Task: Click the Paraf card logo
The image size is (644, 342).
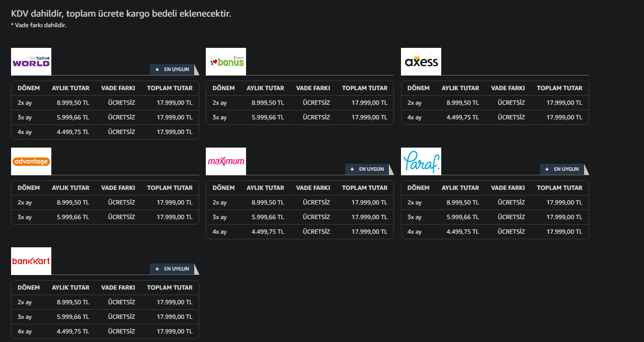Action: [x=421, y=161]
